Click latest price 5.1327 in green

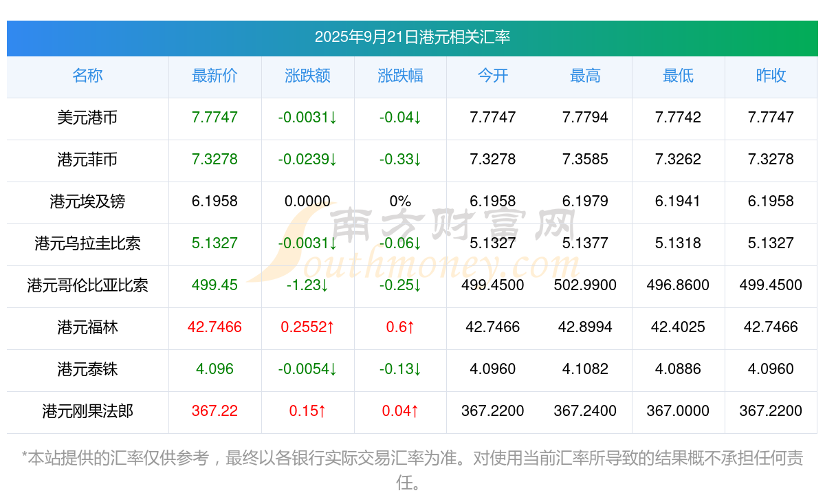pos(215,243)
